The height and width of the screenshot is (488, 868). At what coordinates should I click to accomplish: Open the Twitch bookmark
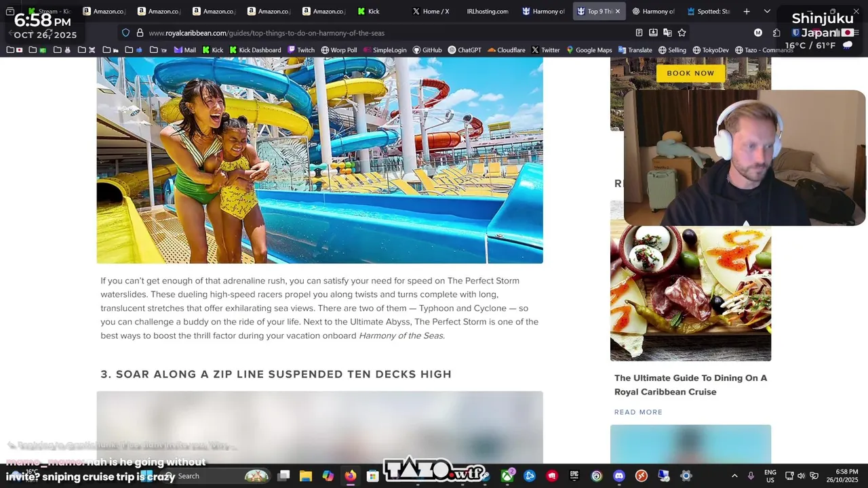(301, 49)
